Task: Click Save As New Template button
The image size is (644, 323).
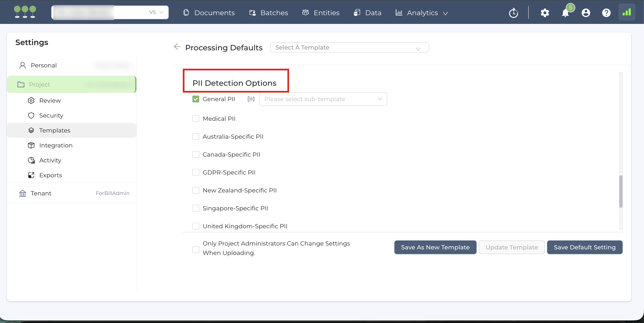Action: [435, 247]
